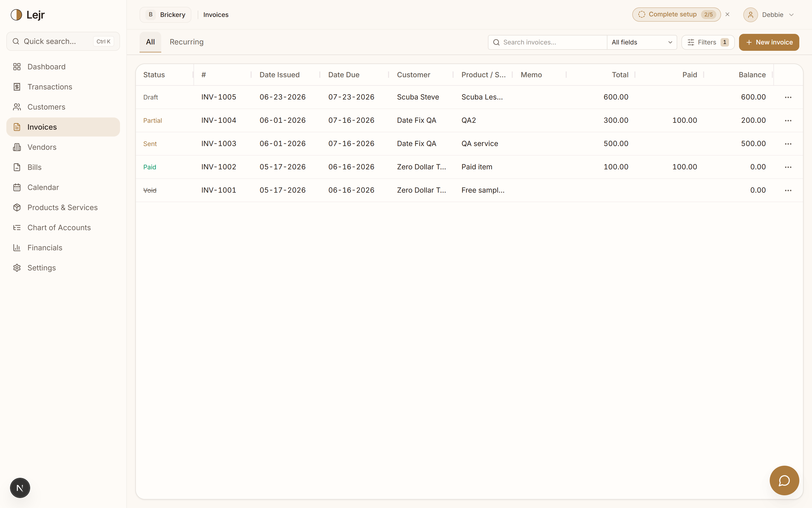This screenshot has width=812, height=508.
Task: Open the Vendors section
Action: click(x=63, y=147)
